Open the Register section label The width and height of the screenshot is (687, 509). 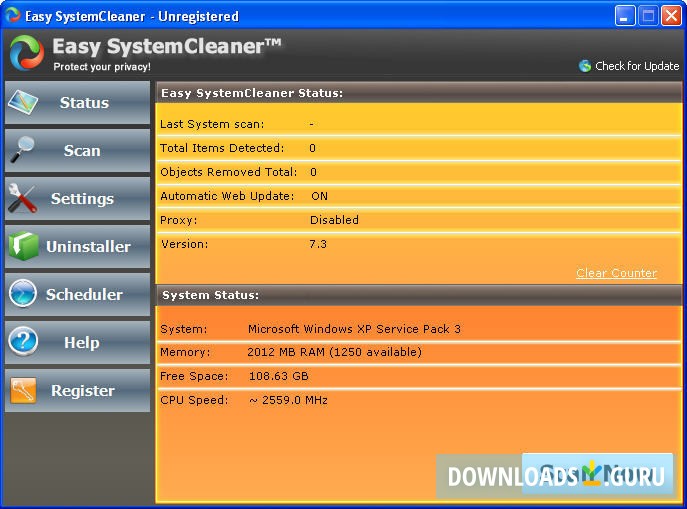coord(83,390)
